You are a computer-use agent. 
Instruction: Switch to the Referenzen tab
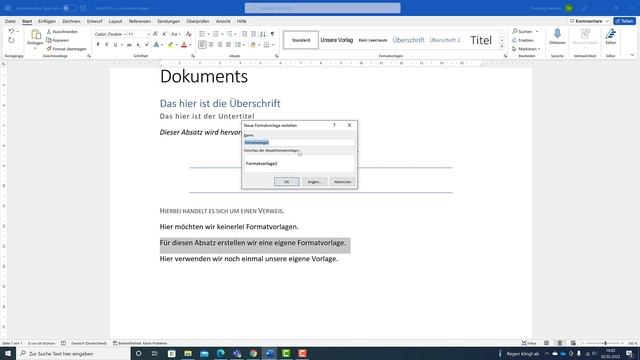(140, 21)
